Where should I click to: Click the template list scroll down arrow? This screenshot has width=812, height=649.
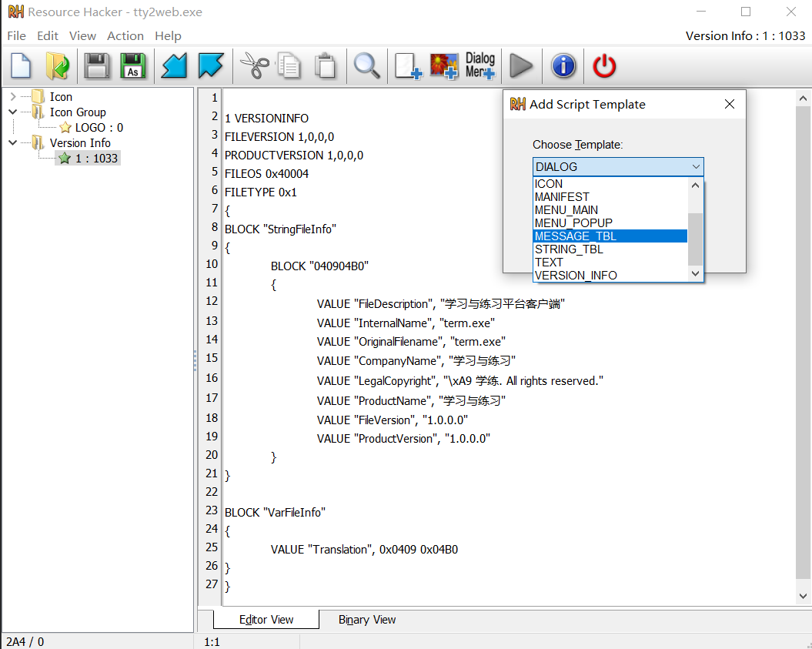tap(696, 273)
